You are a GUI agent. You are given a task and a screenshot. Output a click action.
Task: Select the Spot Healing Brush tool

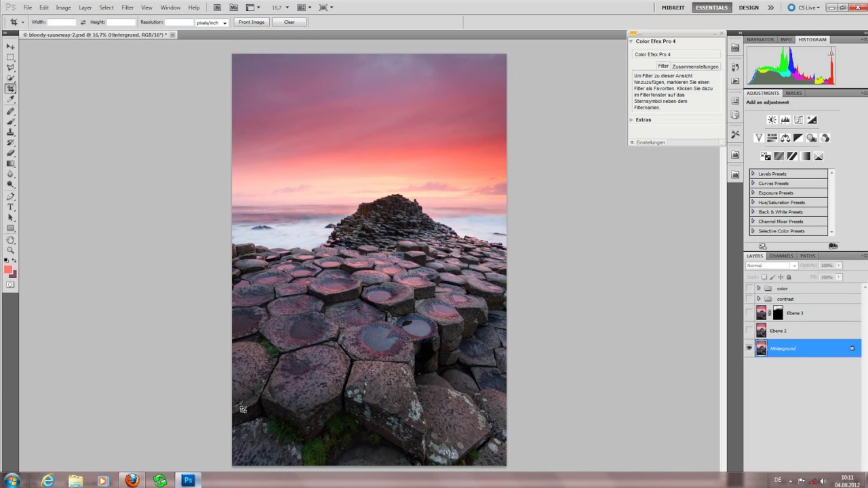click(10, 111)
